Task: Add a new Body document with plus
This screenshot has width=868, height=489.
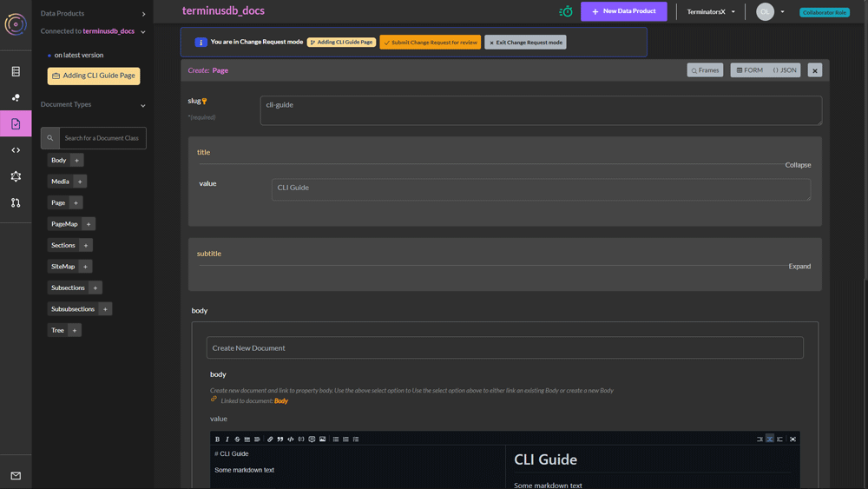Action: 77,160
